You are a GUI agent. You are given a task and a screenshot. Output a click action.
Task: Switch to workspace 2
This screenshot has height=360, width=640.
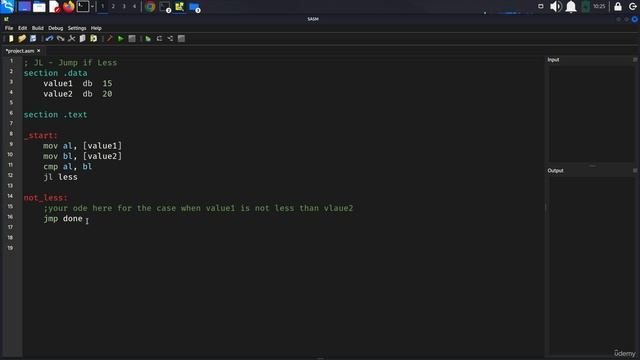(113, 7)
